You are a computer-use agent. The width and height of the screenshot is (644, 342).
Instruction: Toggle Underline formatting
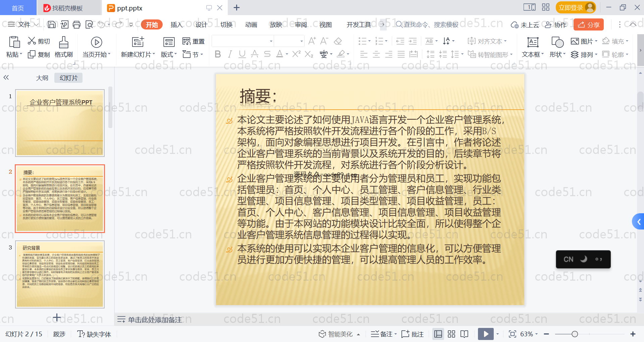pos(242,54)
